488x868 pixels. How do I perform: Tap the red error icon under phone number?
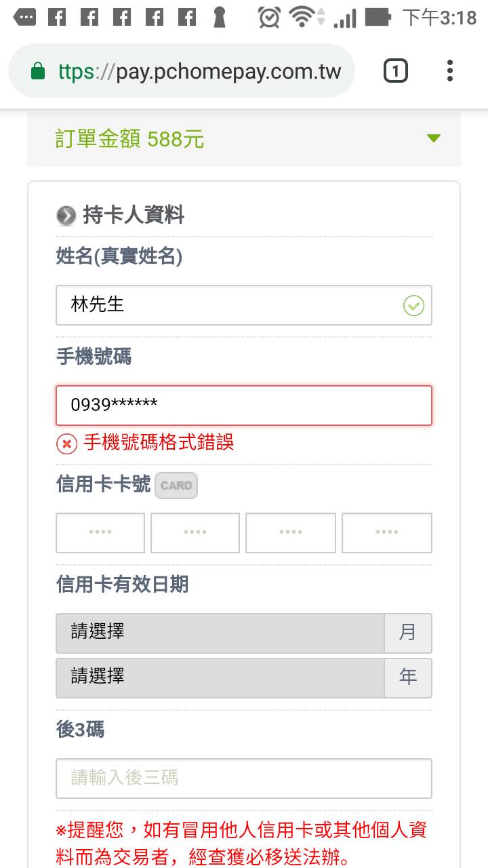[x=66, y=444]
